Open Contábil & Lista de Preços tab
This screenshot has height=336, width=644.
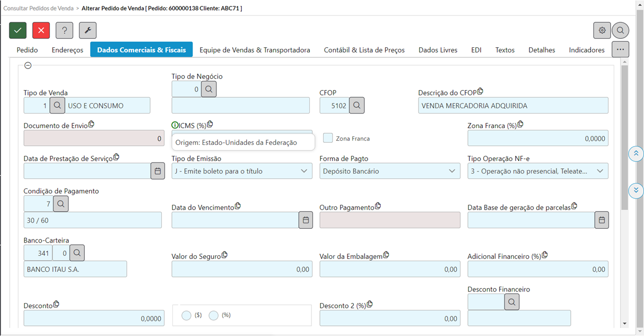tap(364, 50)
